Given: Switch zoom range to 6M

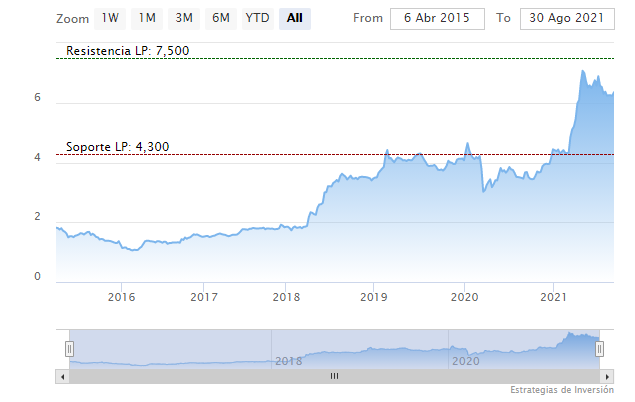Looking at the screenshot, I should click(x=221, y=18).
